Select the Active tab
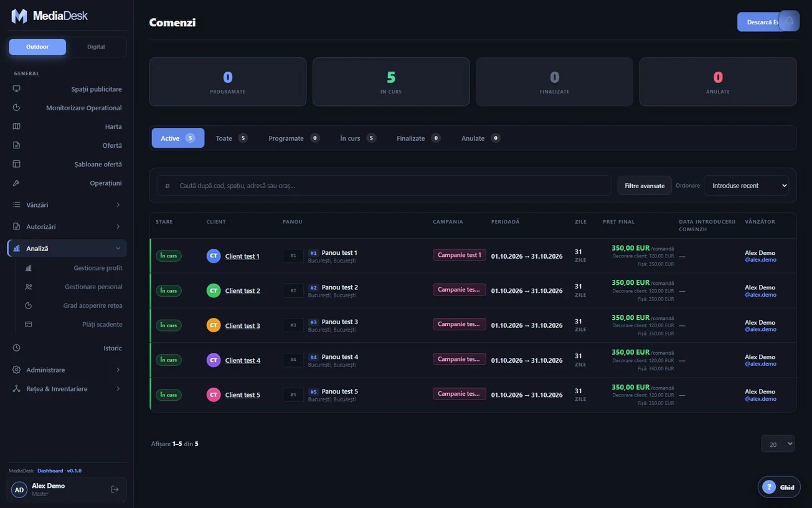The width and height of the screenshot is (812, 508). click(x=177, y=138)
